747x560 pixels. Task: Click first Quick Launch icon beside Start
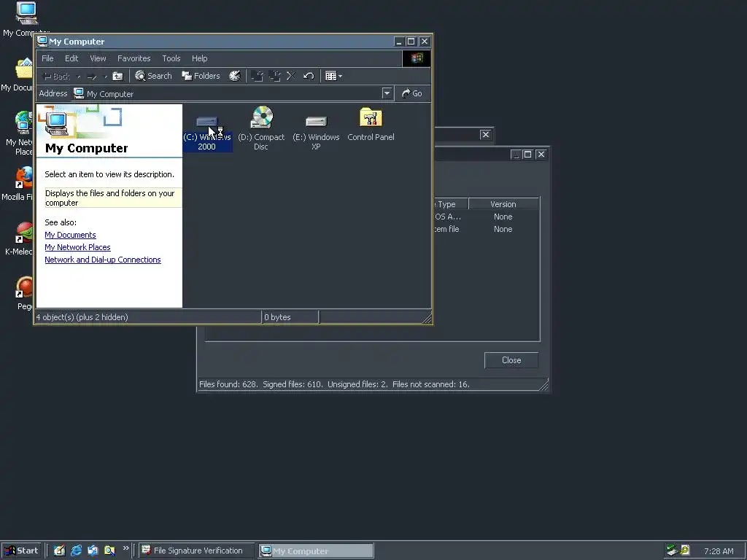(59, 551)
